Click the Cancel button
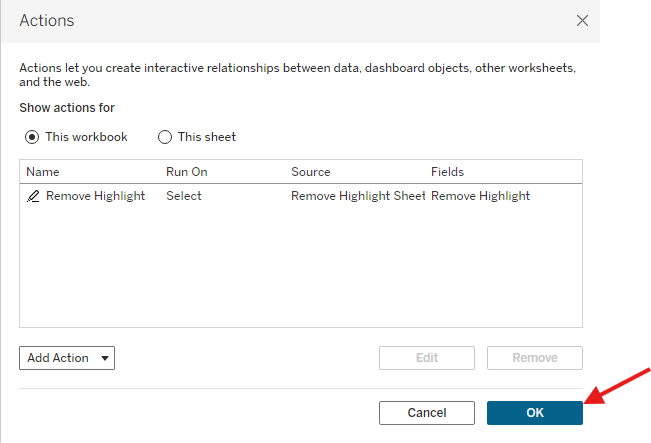 click(427, 412)
